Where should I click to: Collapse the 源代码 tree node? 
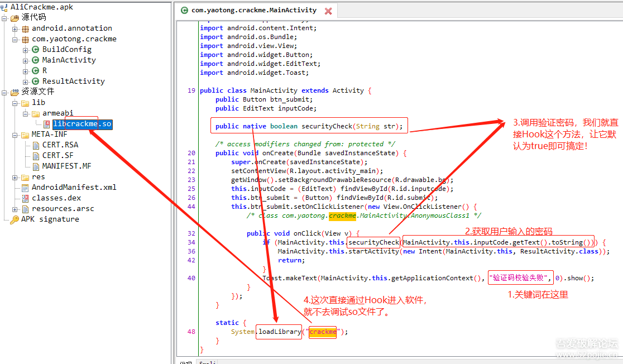[x=4, y=18]
